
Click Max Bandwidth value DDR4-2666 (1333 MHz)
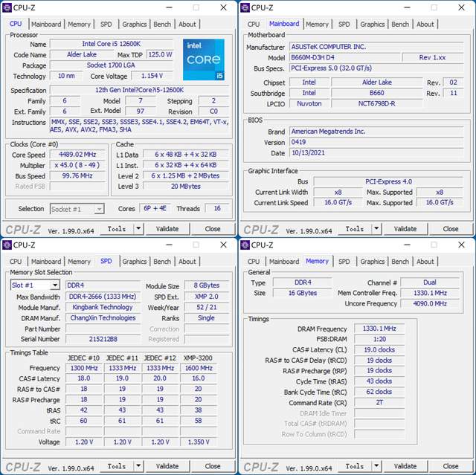tap(103, 297)
